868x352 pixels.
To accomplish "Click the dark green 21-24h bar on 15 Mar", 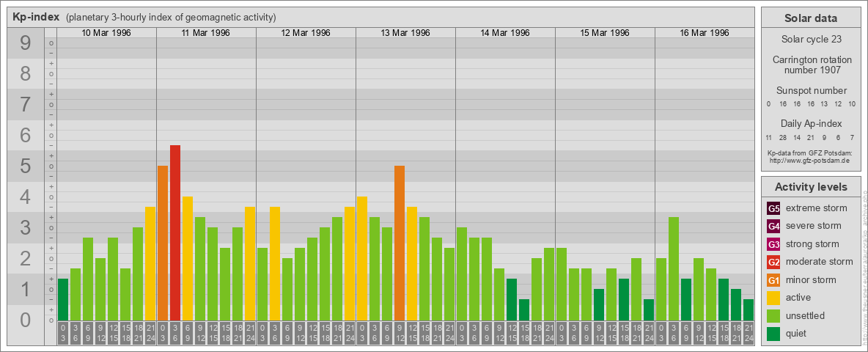I will tap(648, 310).
